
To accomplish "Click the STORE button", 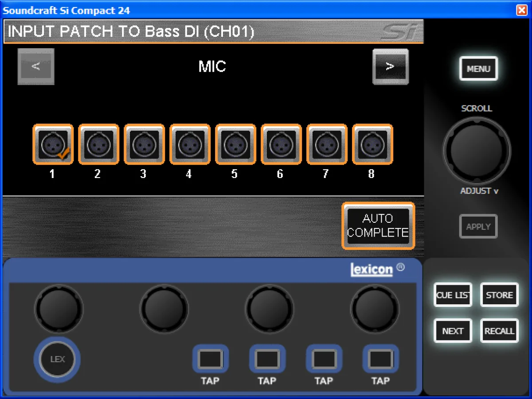I will point(499,295).
